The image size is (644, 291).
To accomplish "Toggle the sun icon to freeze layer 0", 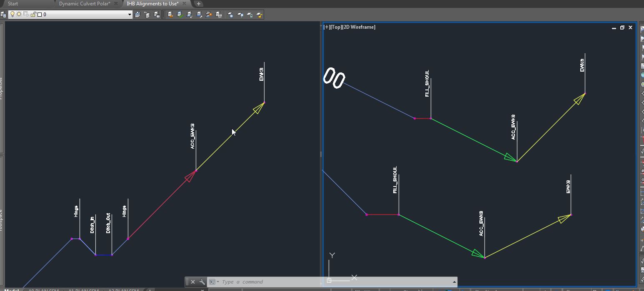I will pos(18,14).
